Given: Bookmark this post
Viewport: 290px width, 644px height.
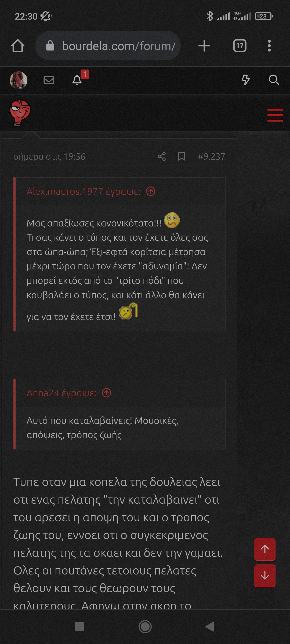Looking at the screenshot, I should click(x=182, y=156).
